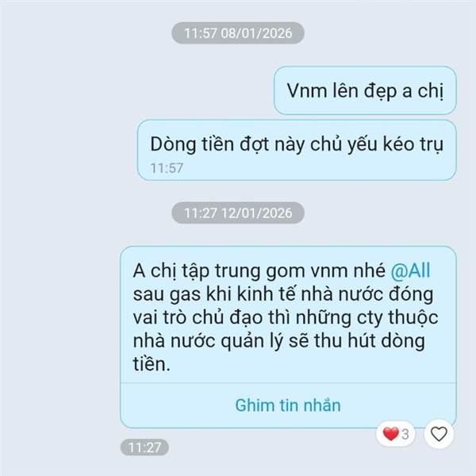Click the word 'chị' ending the first message

(431, 90)
